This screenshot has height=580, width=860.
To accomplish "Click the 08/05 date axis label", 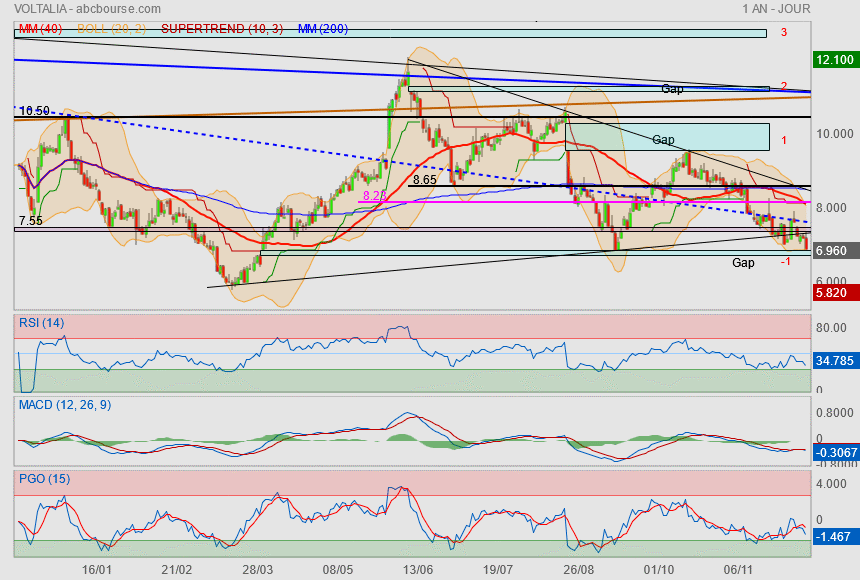I will click(337, 569).
